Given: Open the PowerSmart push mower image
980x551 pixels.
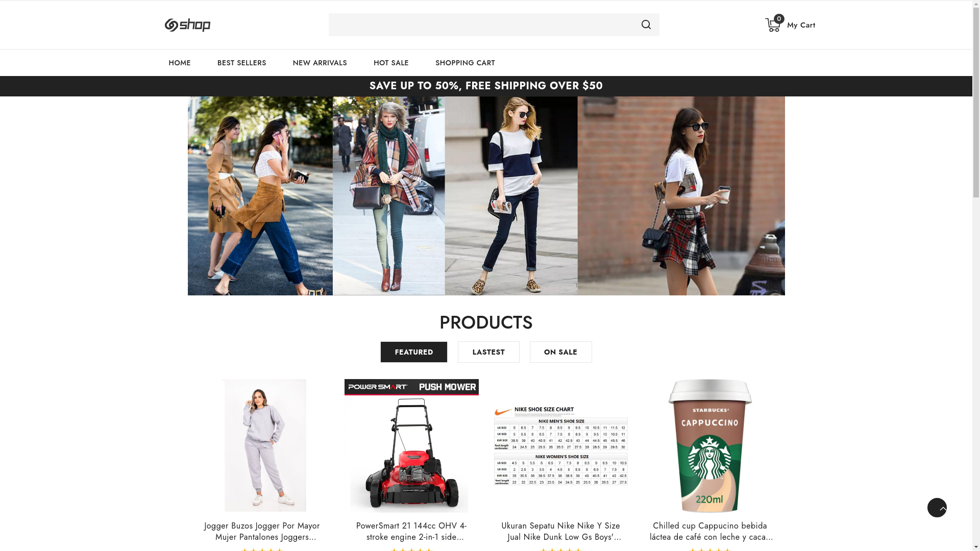Looking at the screenshot, I should pyautogui.click(x=411, y=445).
